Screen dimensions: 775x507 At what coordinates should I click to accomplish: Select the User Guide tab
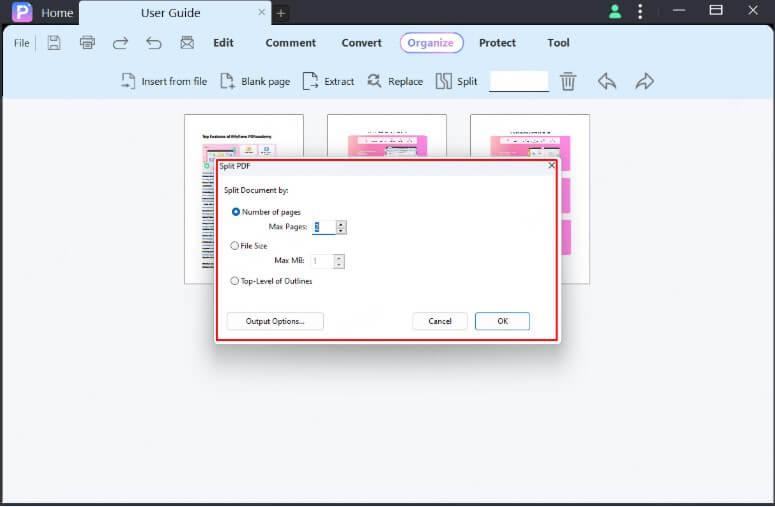point(171,13)
